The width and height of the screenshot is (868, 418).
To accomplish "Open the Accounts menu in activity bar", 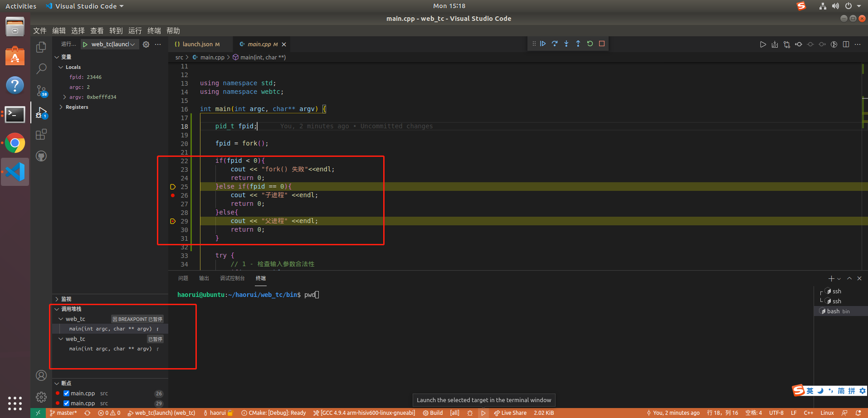I will pos(41,375).
